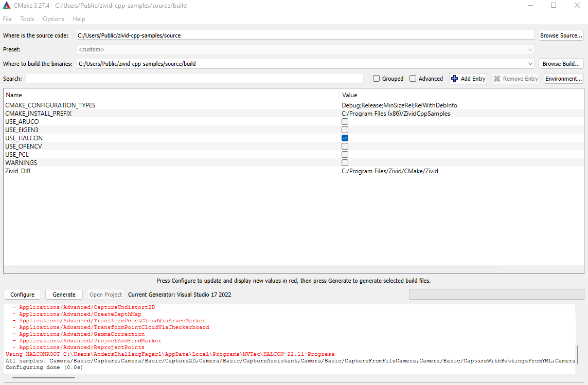The image size is (588, 385).
Task: Expand the build binaries path dropdown
Action: (530, 64)
